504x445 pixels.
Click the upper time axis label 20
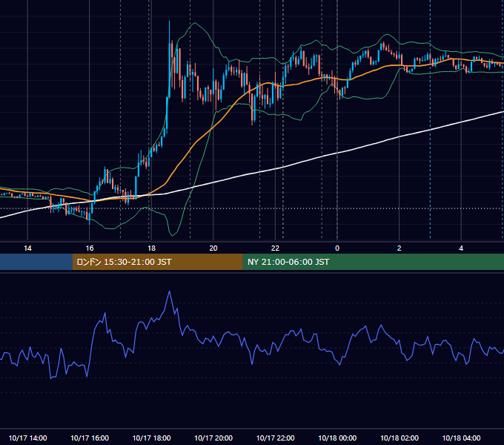(x=213, y=248)
